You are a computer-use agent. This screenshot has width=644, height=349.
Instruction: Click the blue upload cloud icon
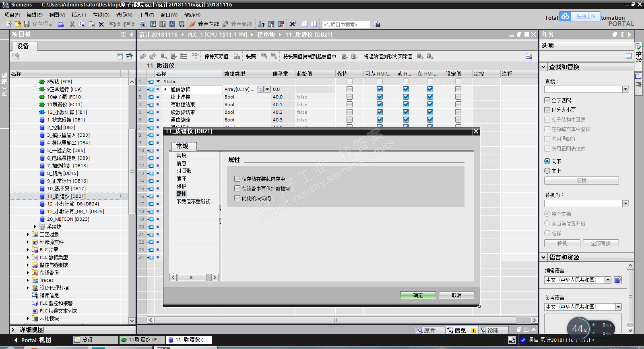coord(566,16)
